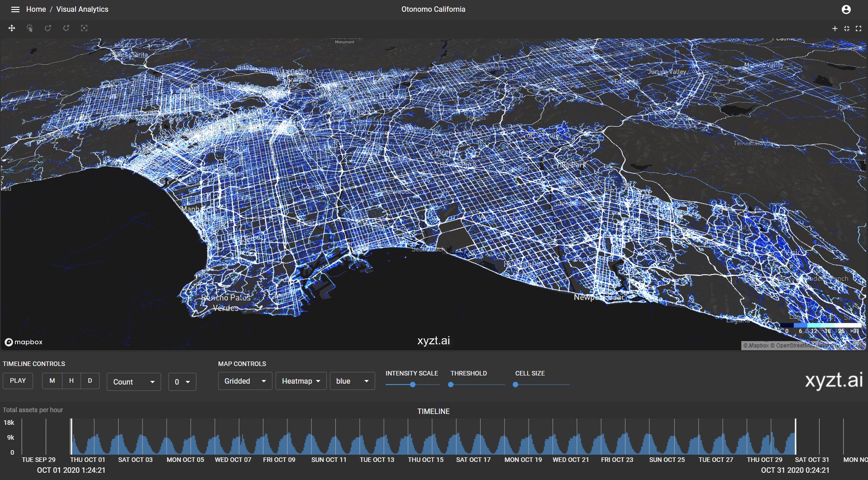Select the pan/move map tool
This screenshot has height=480, width=868.
coord(12,28)
